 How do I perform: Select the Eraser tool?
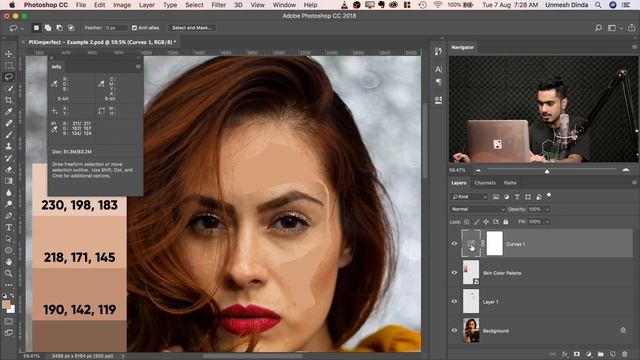tap(9, 169)
